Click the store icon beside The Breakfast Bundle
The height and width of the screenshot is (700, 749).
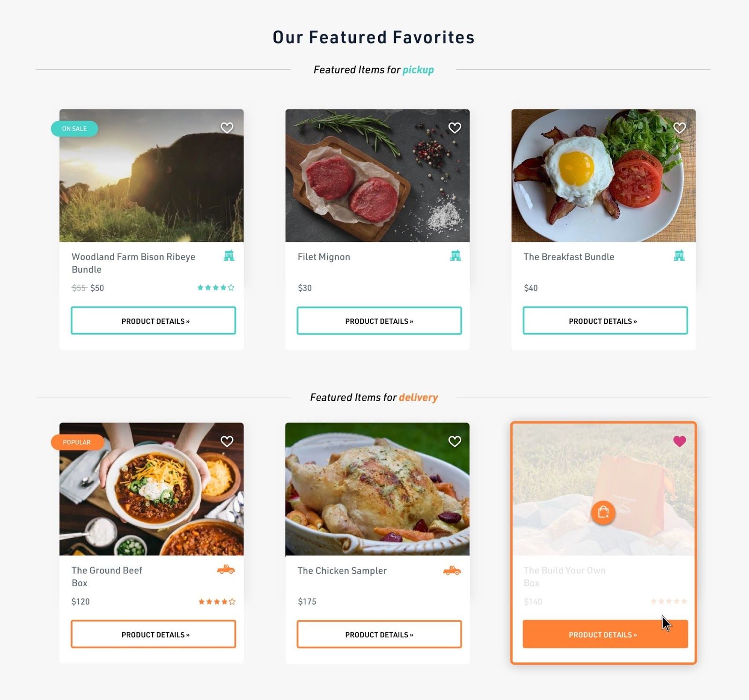pyautogui.click(x=679, y=255)
